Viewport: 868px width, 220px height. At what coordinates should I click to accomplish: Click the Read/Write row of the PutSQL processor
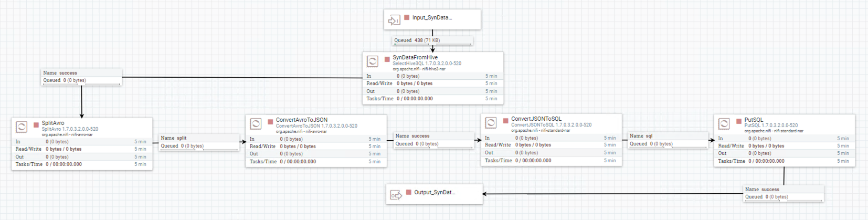pos(784,146)
